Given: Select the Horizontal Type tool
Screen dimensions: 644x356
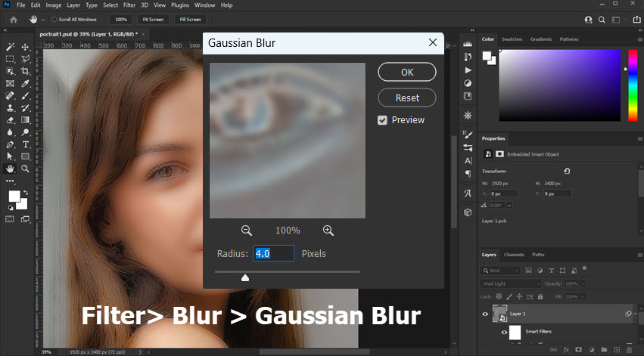Looking at the screenshot, I should pos(25,144).
